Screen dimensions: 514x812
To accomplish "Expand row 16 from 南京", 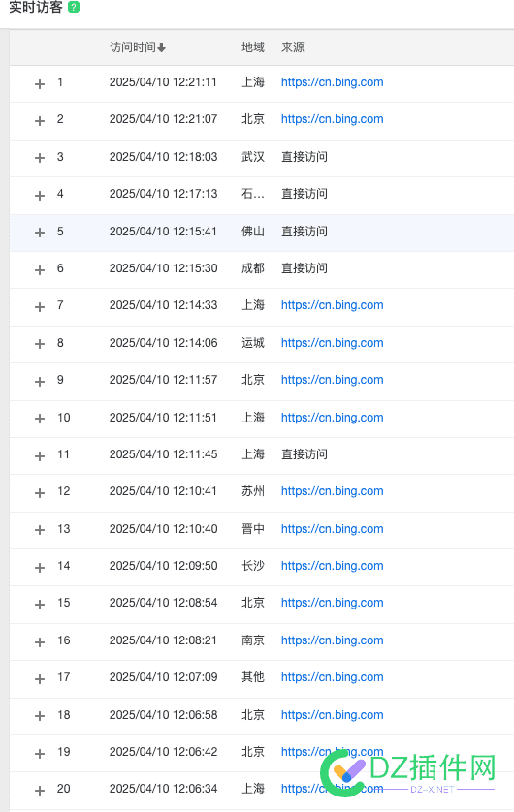I will tap(40, 641).
